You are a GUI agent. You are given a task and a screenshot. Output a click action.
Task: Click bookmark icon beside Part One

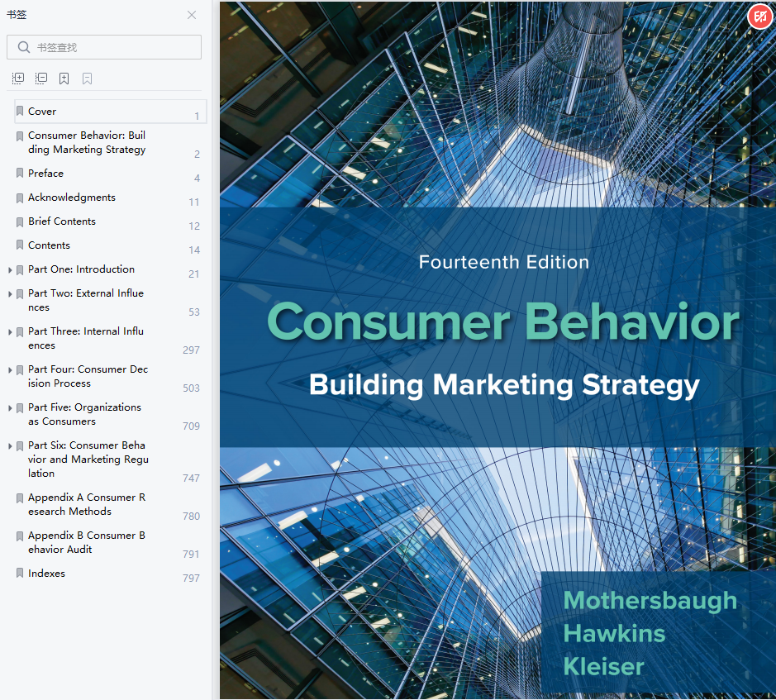click(20, 269)
